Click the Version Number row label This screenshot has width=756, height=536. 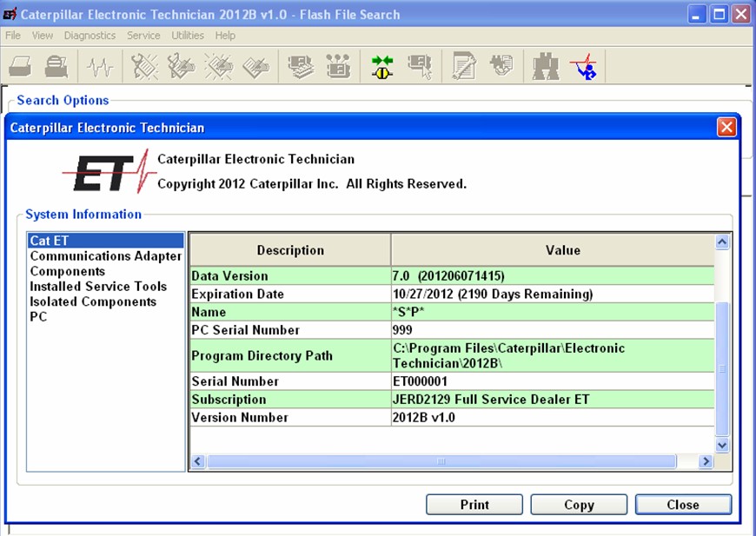coord(240,418)
